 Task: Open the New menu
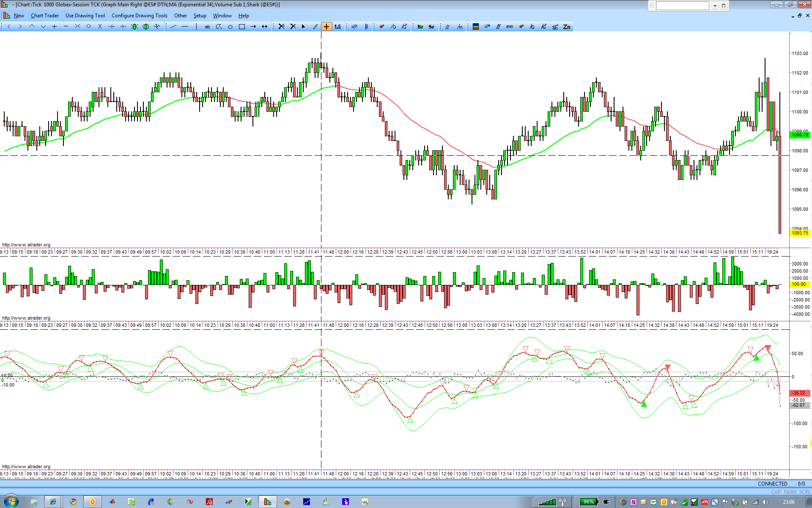19,16
